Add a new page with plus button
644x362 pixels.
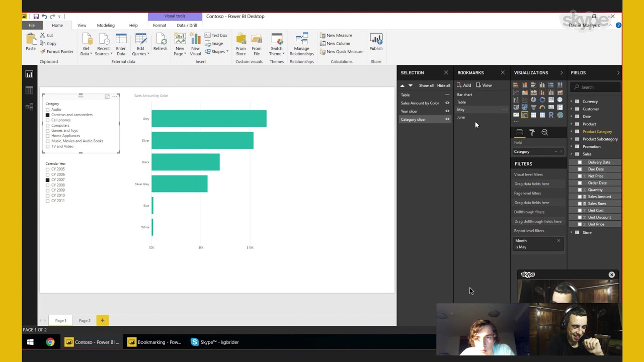point(102,320)
